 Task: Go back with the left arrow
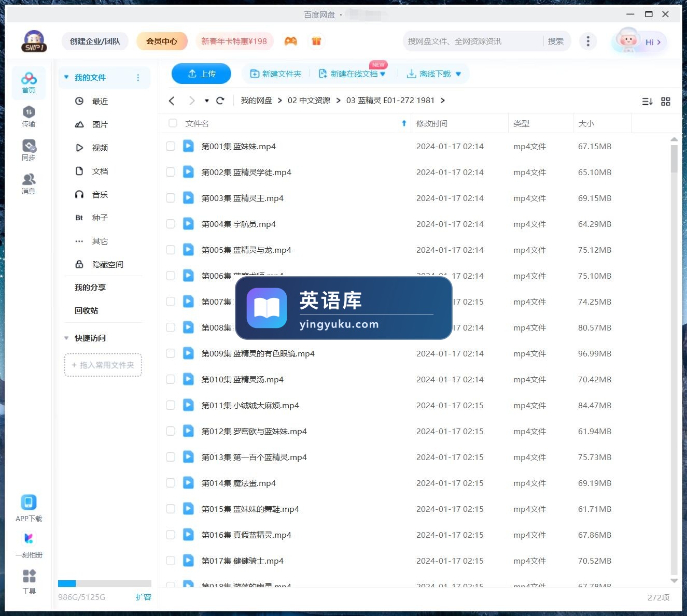click(172, 101)
